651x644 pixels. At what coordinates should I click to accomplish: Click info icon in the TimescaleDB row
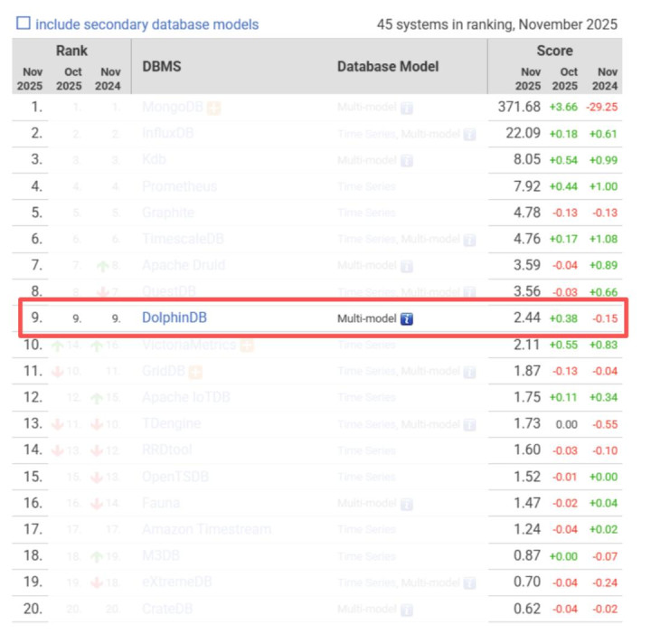click(469, 240)
